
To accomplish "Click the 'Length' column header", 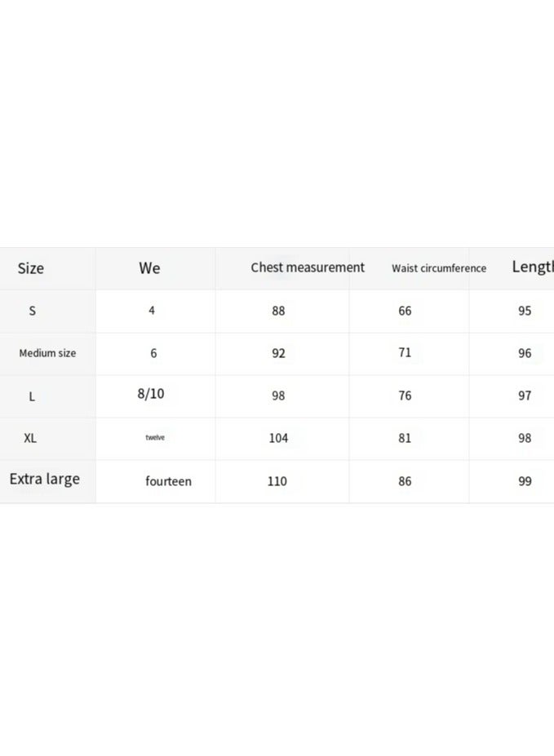I will click(x=533, y=267).
